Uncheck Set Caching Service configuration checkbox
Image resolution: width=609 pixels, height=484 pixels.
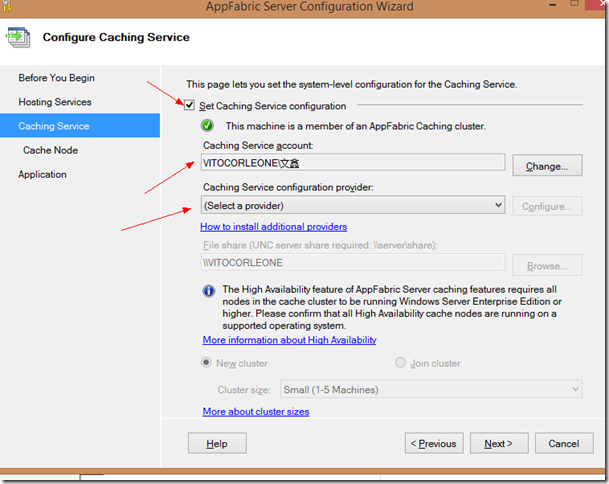[189, 105]
